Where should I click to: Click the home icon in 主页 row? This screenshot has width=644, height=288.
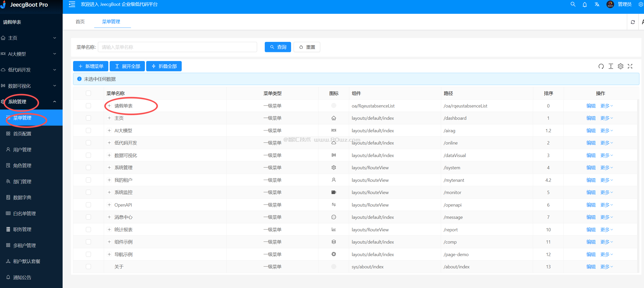click(334, 118)
